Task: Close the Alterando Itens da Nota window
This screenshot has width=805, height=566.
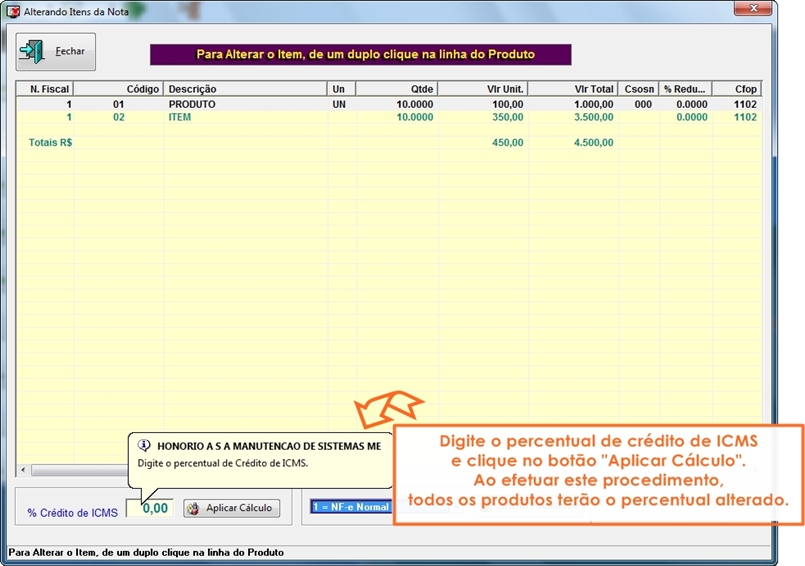Action: [x=753, y=8]
